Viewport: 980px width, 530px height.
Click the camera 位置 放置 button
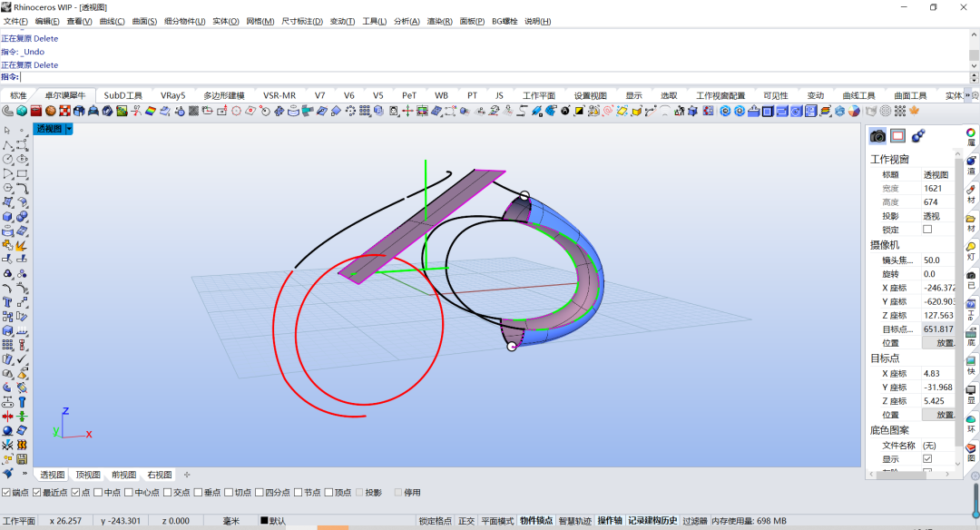click(939, 343)
